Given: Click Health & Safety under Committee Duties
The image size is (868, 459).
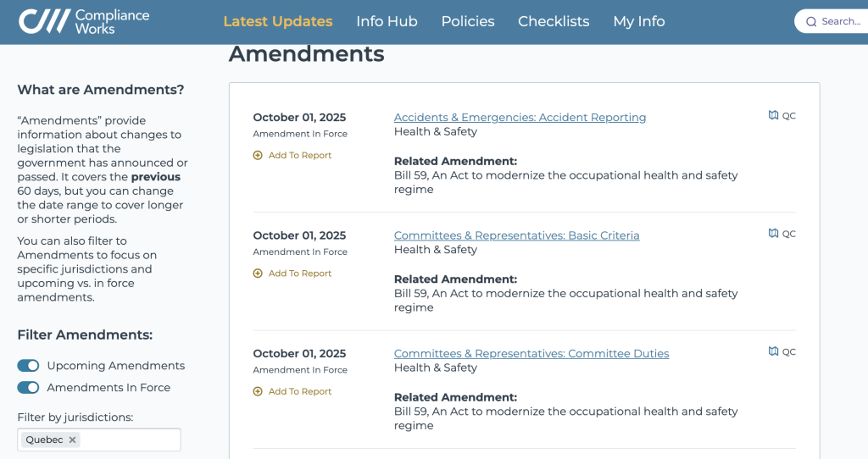Looking at the screenshot, I should tap(436, 368).
